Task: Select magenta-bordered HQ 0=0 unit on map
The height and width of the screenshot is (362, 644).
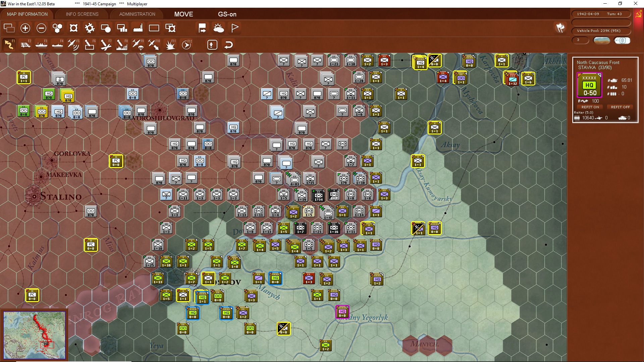Action: [x=342, y=312]
